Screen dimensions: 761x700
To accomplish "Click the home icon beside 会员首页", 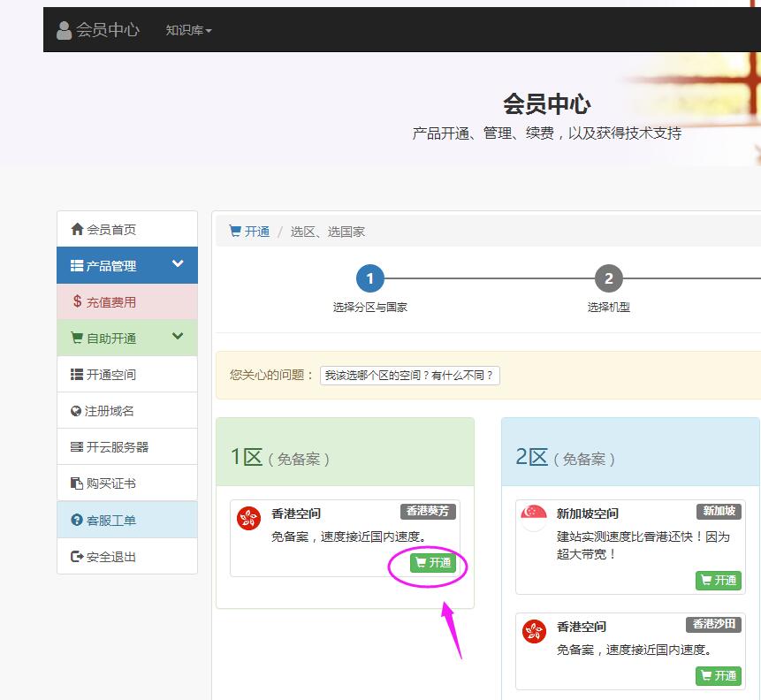I will [x=77, y=229].
